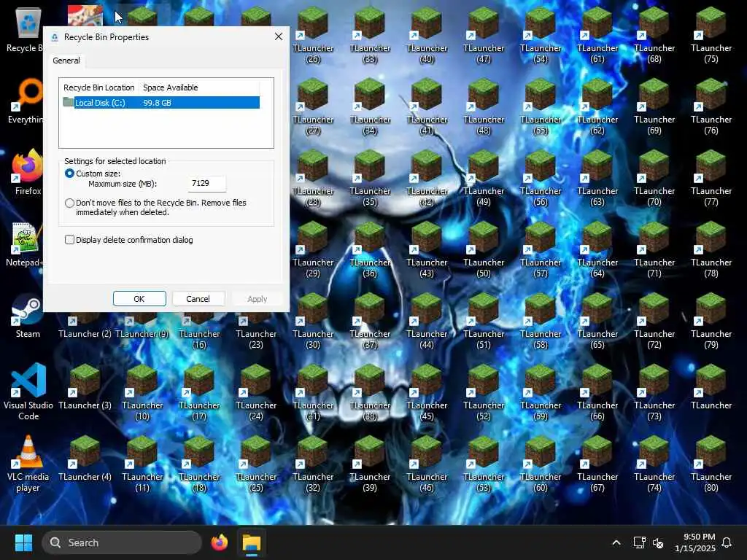Screen dimensions: 747x560
Task: Select TLauncher (23) desktop icon
Action: tap(256, 330)
